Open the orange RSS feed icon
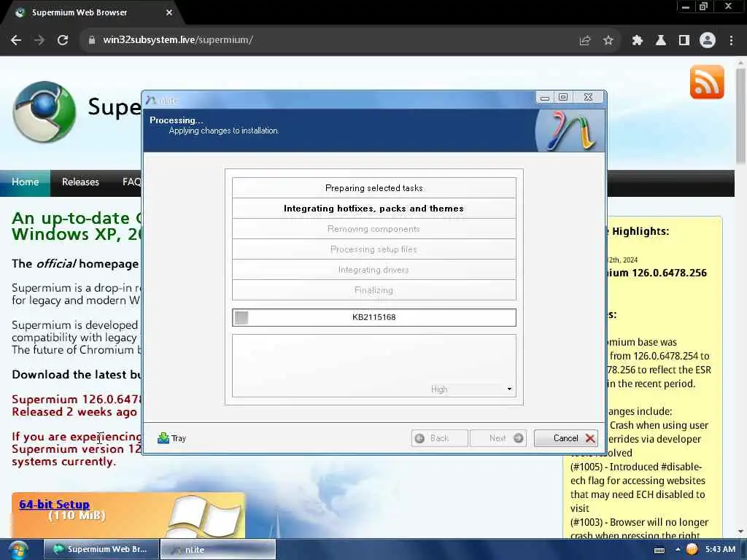The image size is (747, 560). pos(707,82)
